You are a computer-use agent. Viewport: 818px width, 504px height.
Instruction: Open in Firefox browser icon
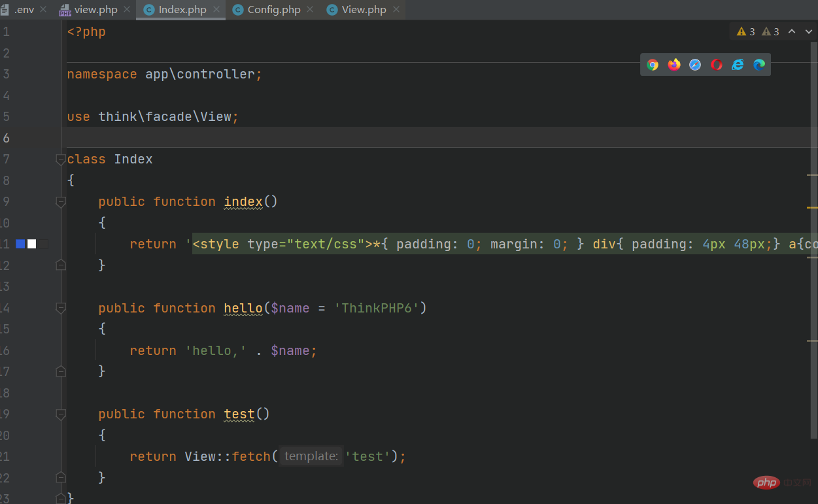674,65
